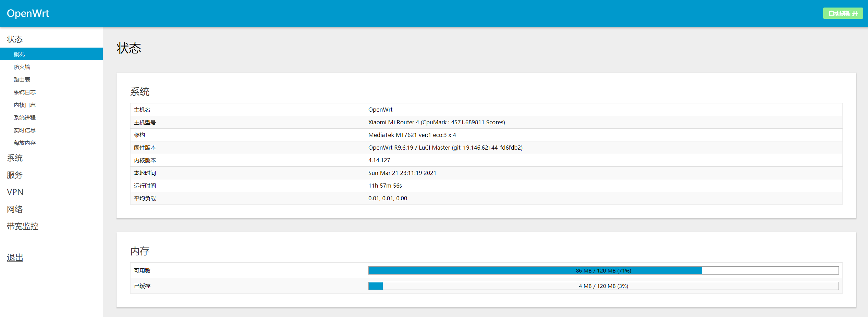Open the 路由表 page
The width and height of the screenshot is (868, 317).
pos(22,79)
